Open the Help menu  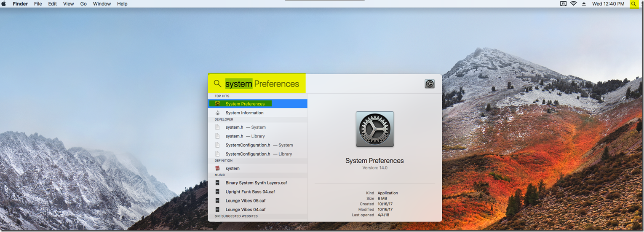[122, 4]
